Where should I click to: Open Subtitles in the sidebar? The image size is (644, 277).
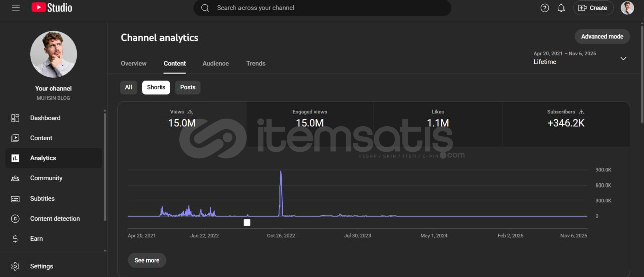point(42,199)
